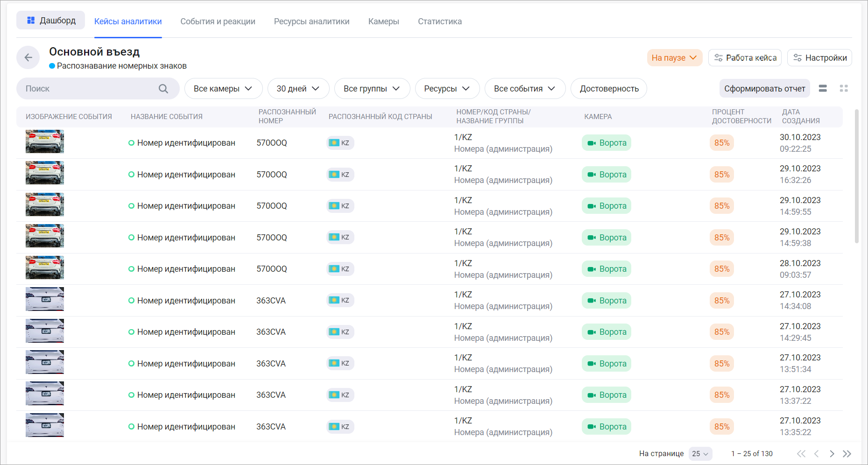Expand the На паузе status dropdown
The height and width of the screenshot is (465, 868).
(x=674, y=58)
